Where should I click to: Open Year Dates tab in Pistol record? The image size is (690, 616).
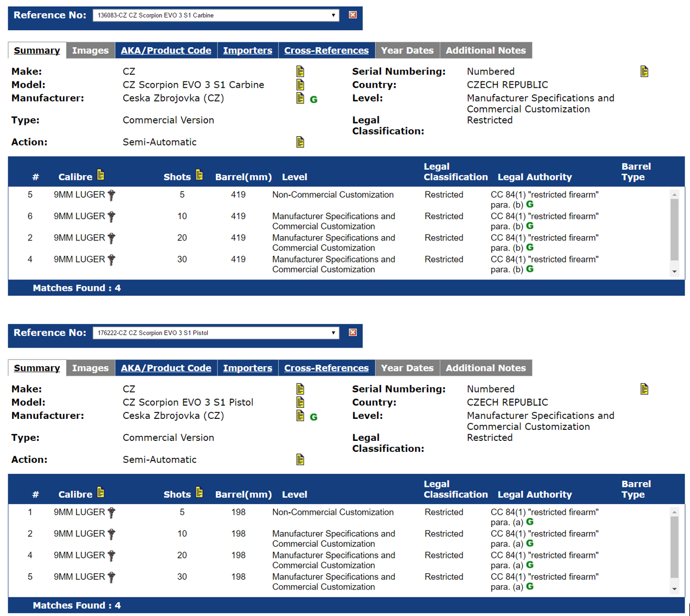point(407,368)
